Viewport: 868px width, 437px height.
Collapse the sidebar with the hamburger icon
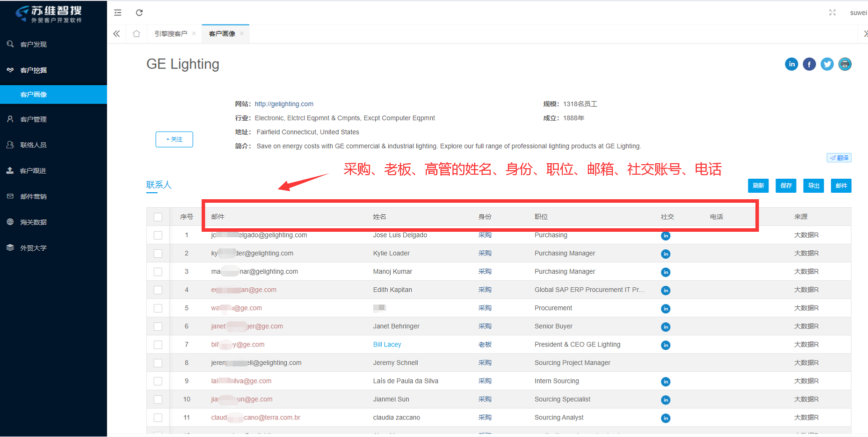[x=118, y=13]
